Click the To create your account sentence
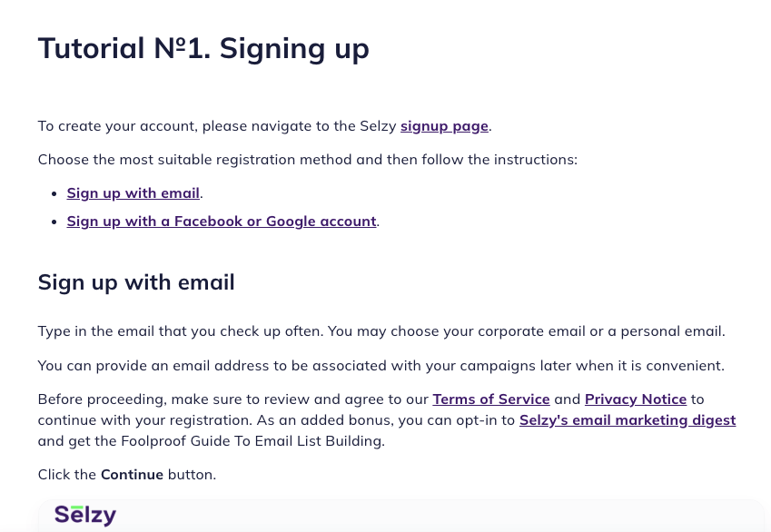Screen dimensions: 771x532 [x=265, y=126]
